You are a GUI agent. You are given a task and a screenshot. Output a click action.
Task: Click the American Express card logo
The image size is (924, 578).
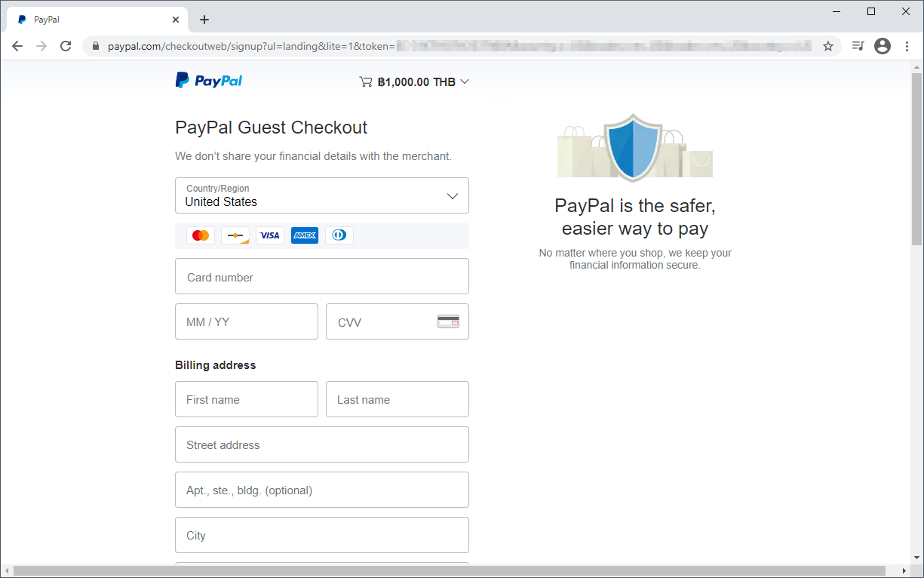(x=305, y=235)
